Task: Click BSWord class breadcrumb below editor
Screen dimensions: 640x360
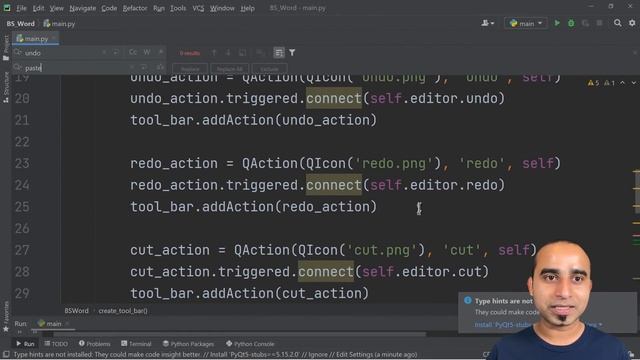Action: [76, 311]
